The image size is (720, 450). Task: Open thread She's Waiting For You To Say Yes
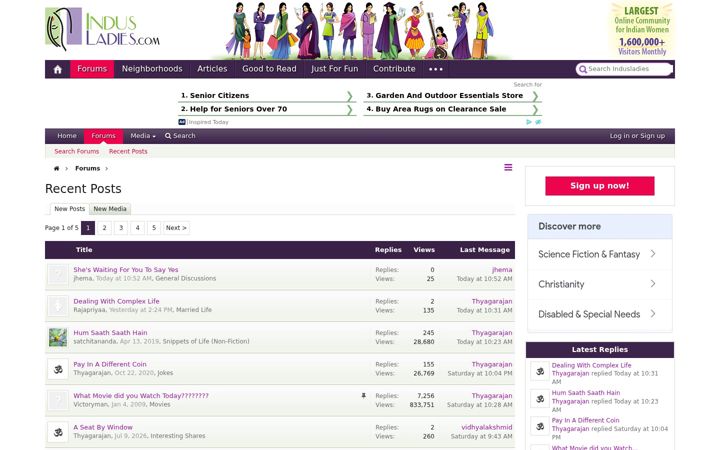[x=126, y=270]
